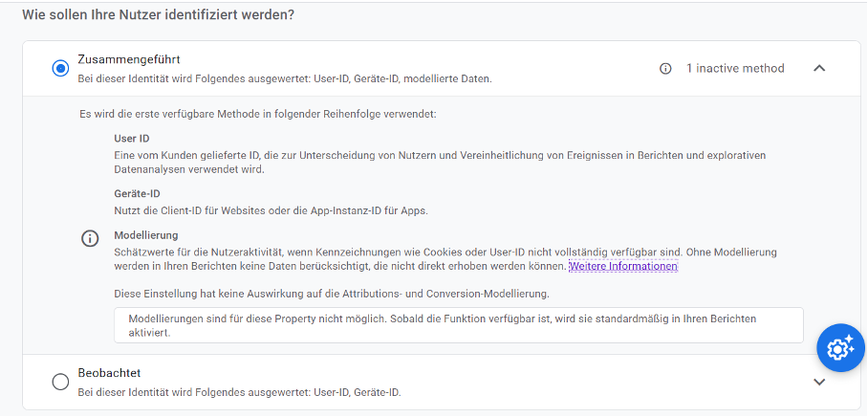Click the Diese Einstellung hat keine Auswirkung text
Viewport: 868px width, 417px height.
click(332, 294)
